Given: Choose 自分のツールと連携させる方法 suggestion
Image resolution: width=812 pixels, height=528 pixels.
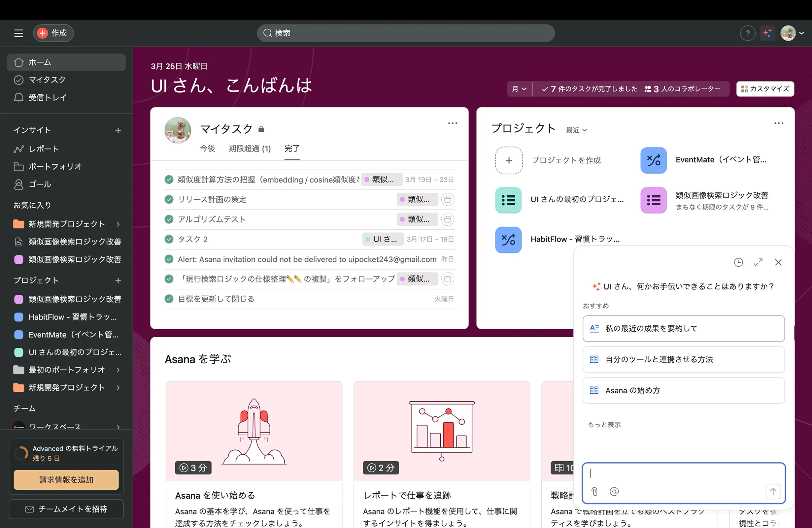Looking at the screenshot, I should tap(683, 359).
